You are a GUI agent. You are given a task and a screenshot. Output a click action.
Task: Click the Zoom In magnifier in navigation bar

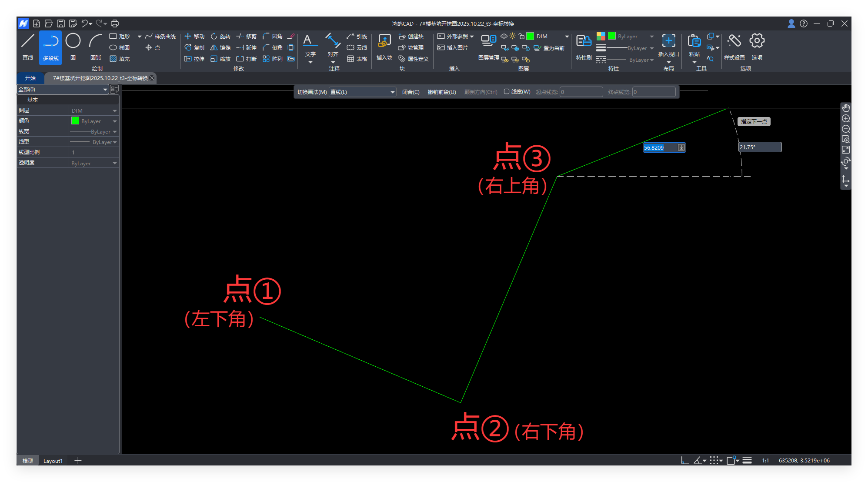846,118
